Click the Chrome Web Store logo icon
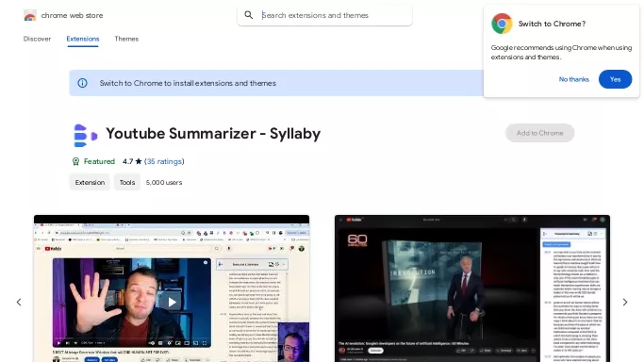Viewport: 644px width, 362px height. 30,16
